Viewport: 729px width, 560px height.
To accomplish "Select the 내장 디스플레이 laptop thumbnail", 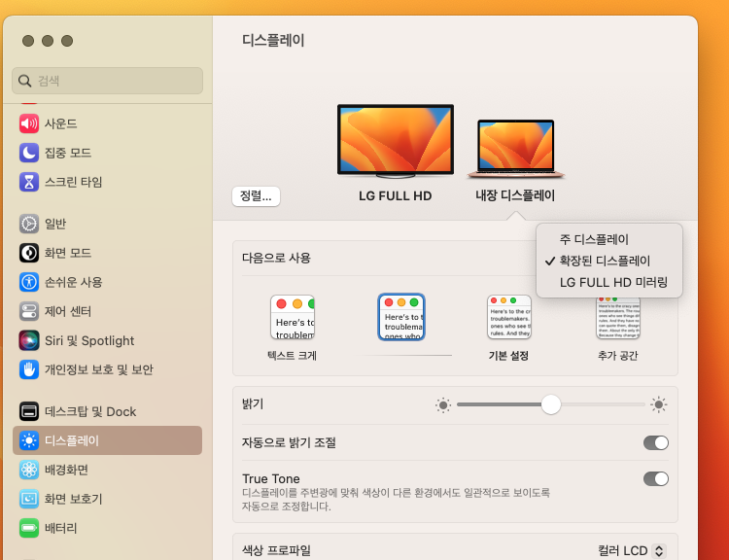I will tap(515, 149).
